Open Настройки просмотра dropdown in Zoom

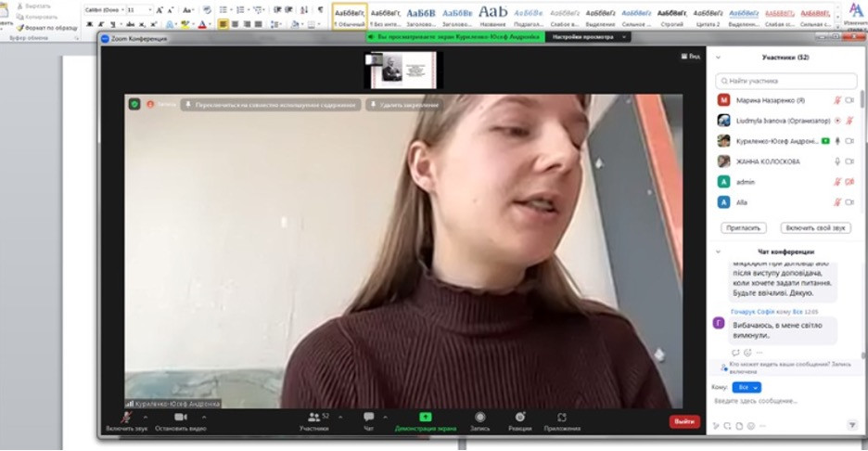589,37
